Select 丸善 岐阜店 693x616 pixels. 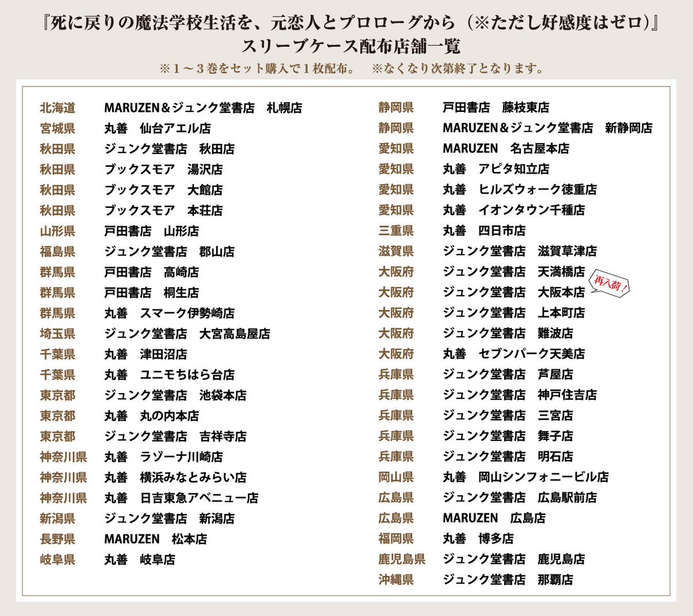click(x=140, y=559)
